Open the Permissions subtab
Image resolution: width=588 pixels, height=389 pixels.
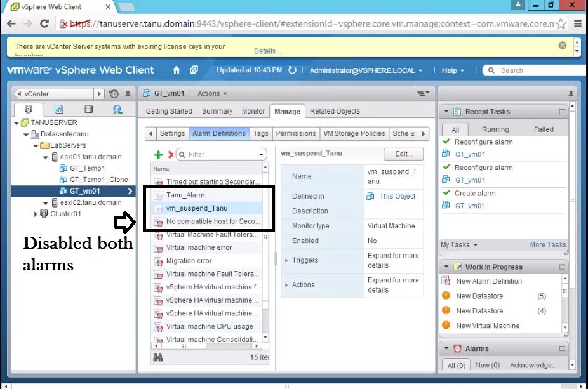296,133
